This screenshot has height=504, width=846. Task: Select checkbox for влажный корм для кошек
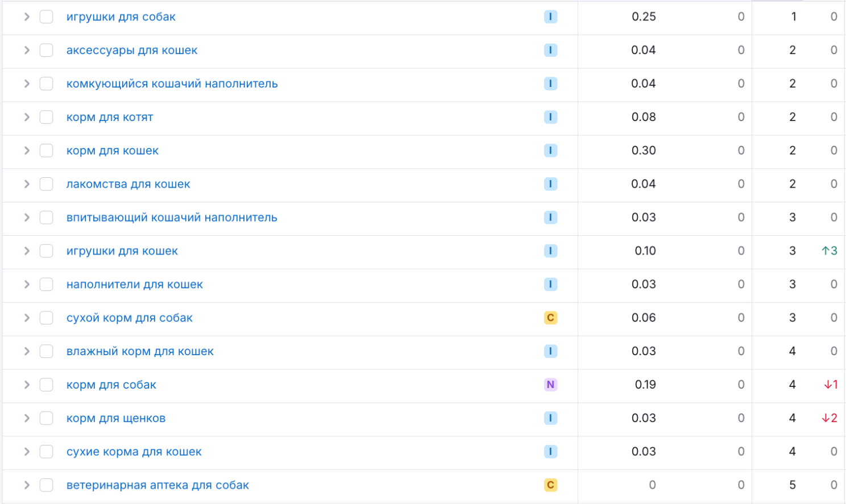coord(47,352)
